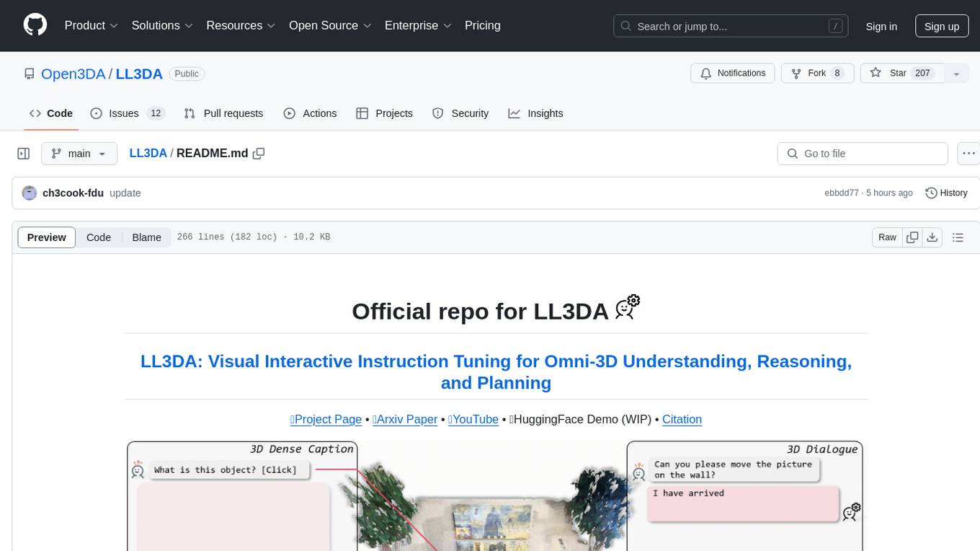Open the document outline
Viewport: 980px width, 551px height.
point(958,237)
